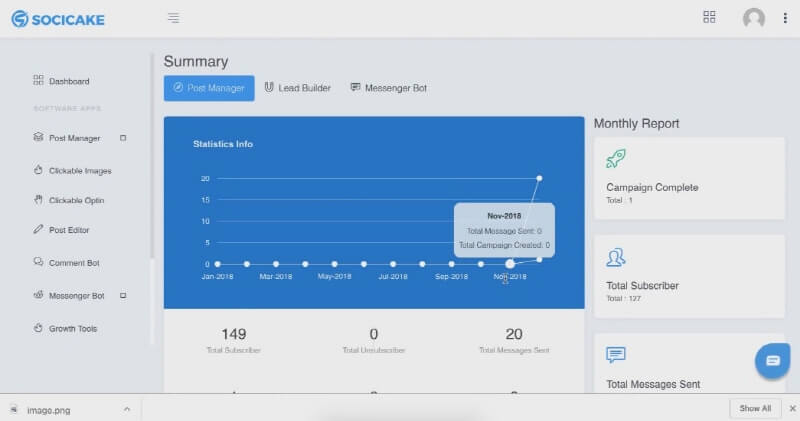The height and width of the screenshot is (421, 800).
Task: Click the 20 Total Messages Sent value
Action: tap(514, 334)
